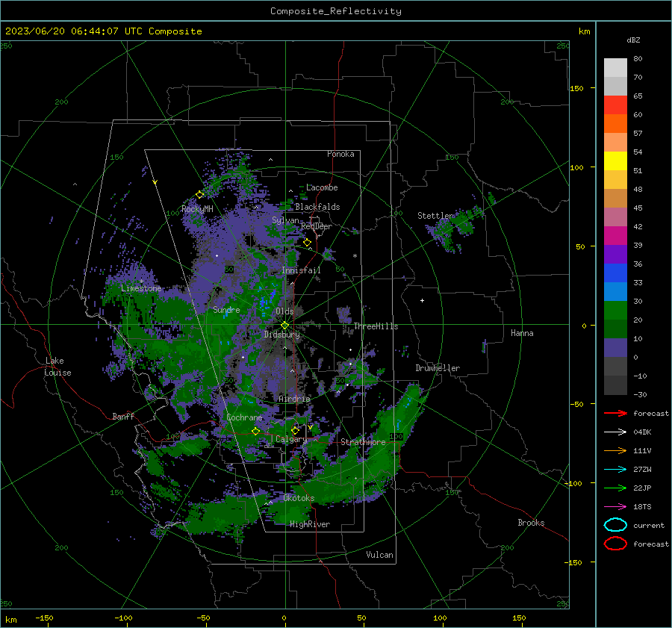Screen dimensions: 672x628
Task: Click the Innisfail label
Action: [301, 270]
